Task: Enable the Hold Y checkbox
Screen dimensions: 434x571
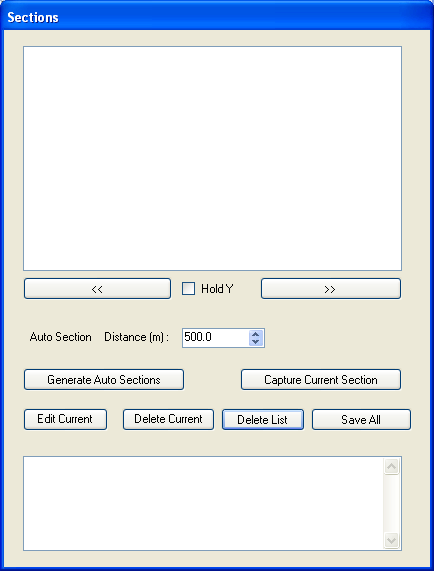Action: [x=188, y=289]
